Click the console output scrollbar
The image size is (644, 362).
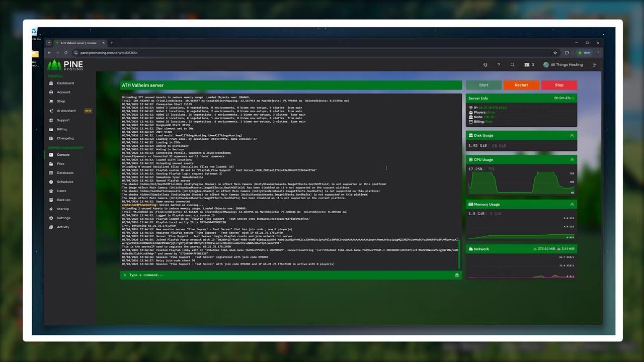click(460, 254)
